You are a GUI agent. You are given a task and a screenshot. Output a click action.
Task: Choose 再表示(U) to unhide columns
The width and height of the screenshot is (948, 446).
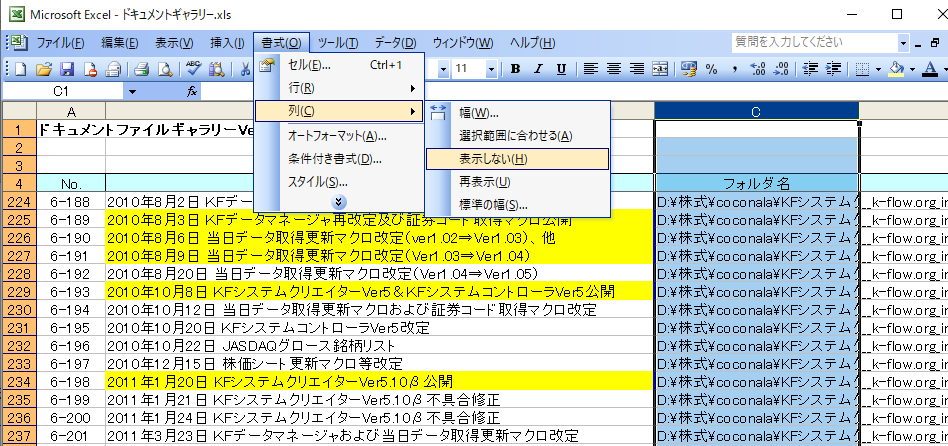pos(518,182)
